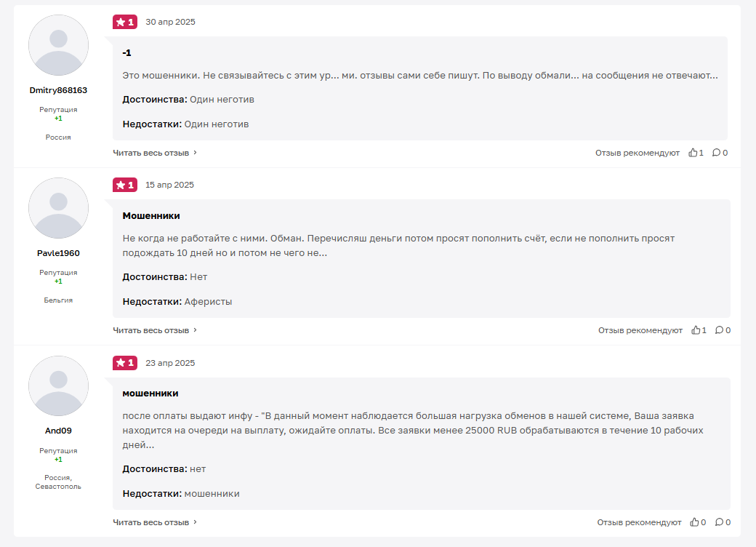Open review titled 'Мошенники' by Pavle1960

coord(151,215)
